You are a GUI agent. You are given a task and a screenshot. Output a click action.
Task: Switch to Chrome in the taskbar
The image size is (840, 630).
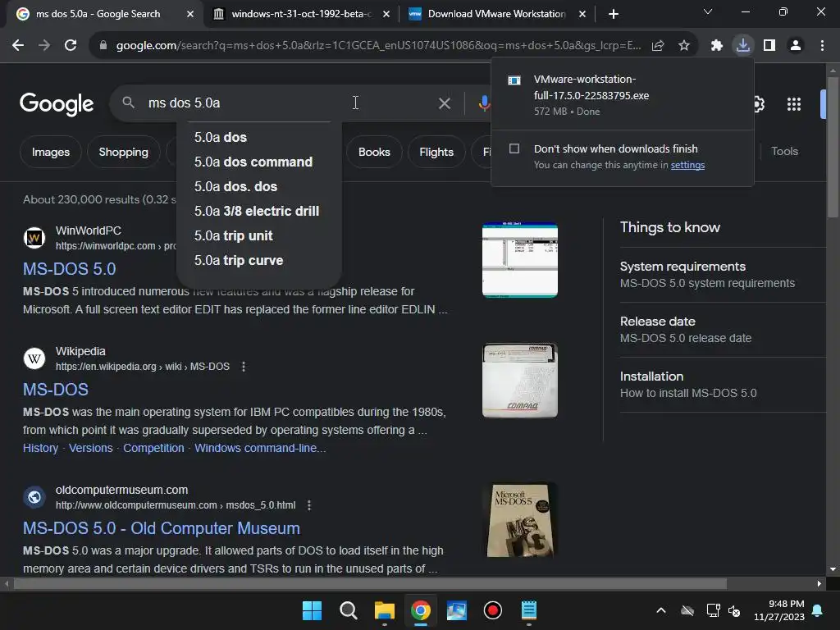421,610
